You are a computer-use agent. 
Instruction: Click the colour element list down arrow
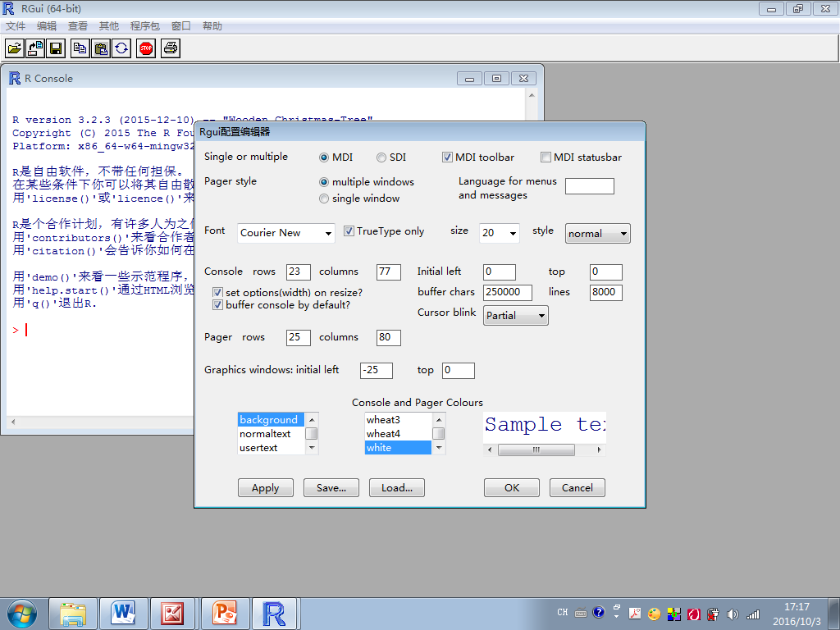click(x=312, y=448)
